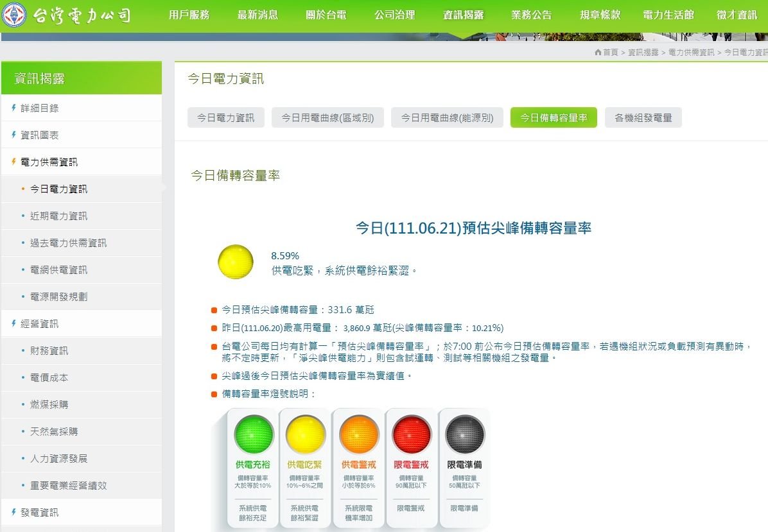
Task: Switch to the 今日電力資訊 tab
Action: (x=226, y=117)
